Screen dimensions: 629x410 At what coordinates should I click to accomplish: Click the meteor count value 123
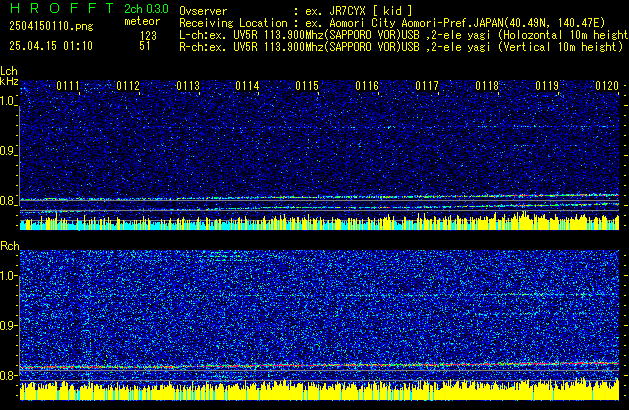(x=148, y=36)
